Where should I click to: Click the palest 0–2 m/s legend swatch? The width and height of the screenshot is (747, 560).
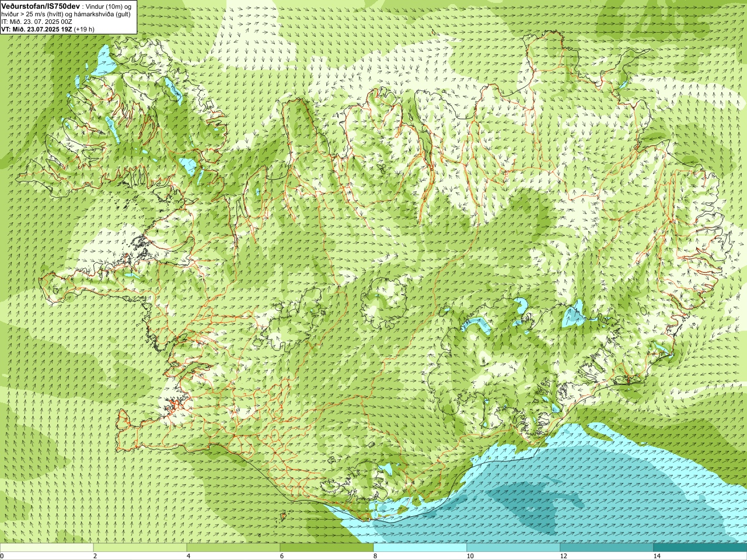tap(47, 548)
